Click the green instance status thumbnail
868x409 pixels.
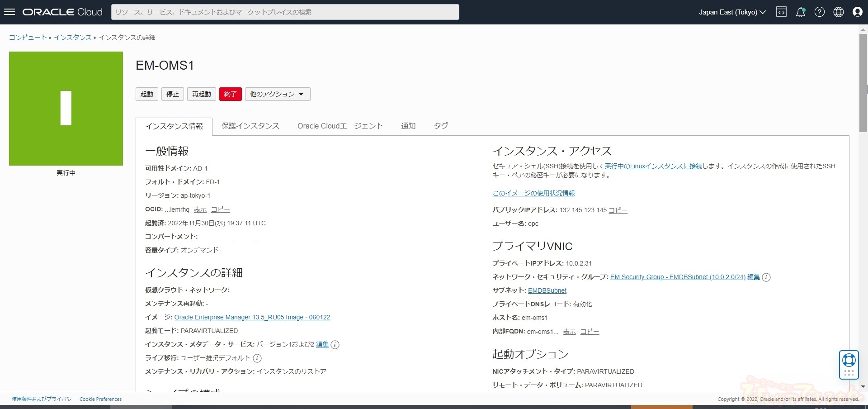click(66, 109)
